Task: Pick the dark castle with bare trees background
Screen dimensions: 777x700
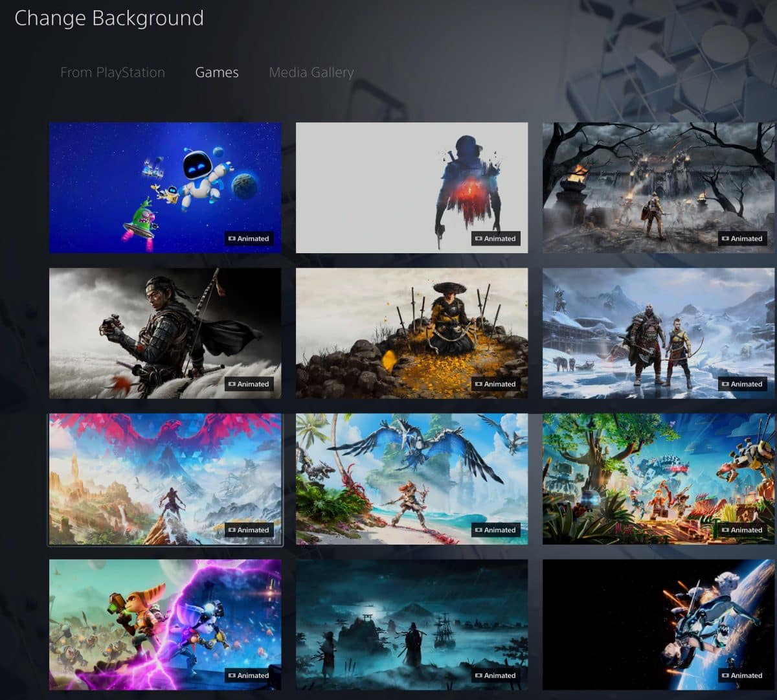Action: pos(659,188)
